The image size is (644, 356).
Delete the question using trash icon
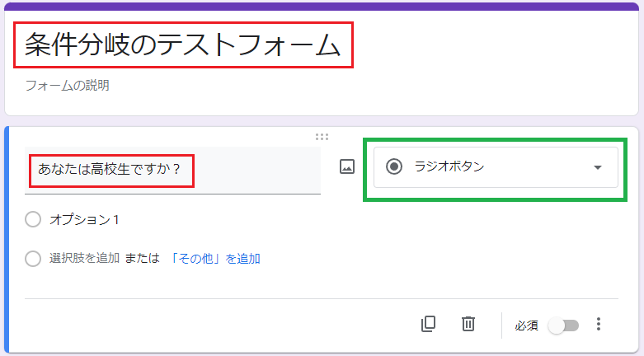click(468, 324)
